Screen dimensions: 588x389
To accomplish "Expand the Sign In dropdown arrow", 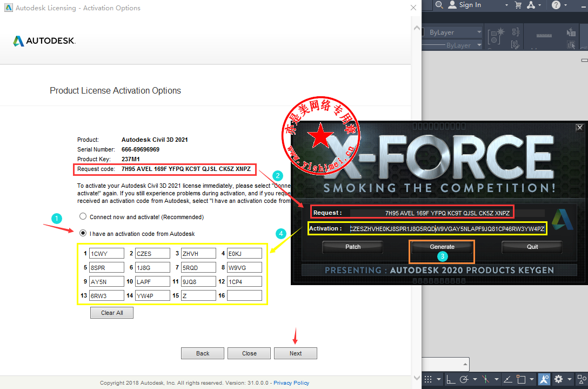I will 506,5.
